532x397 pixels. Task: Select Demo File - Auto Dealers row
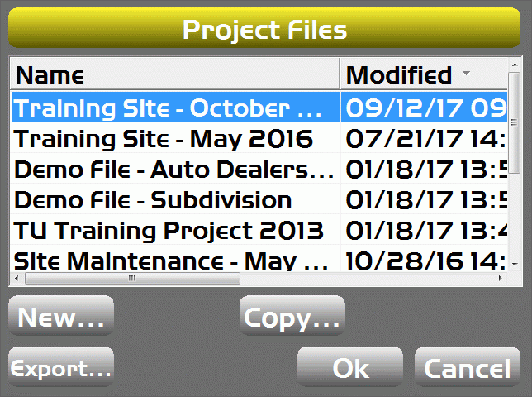coord(259,169)
